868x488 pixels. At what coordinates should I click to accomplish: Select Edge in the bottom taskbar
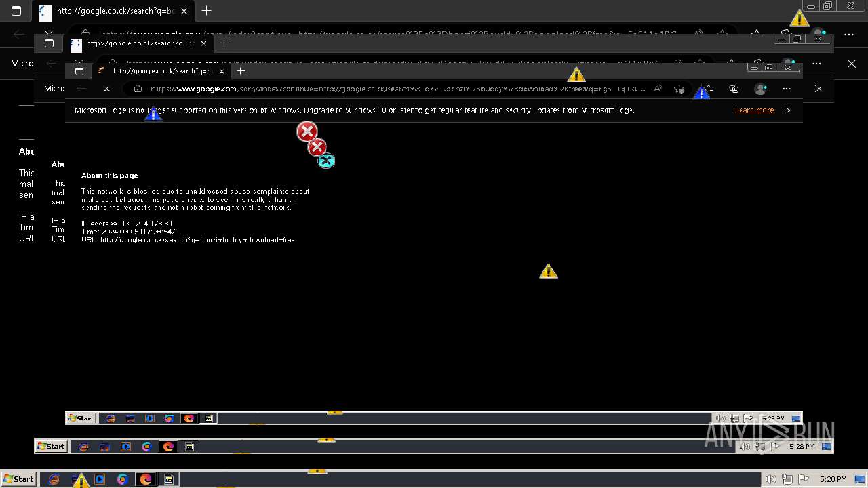pyautogui.click(x=146, y=479)
